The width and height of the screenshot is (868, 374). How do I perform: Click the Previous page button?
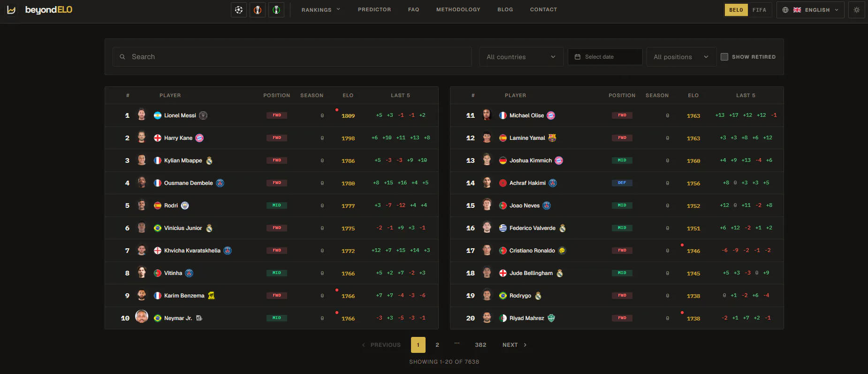click(x=381, y=345)
